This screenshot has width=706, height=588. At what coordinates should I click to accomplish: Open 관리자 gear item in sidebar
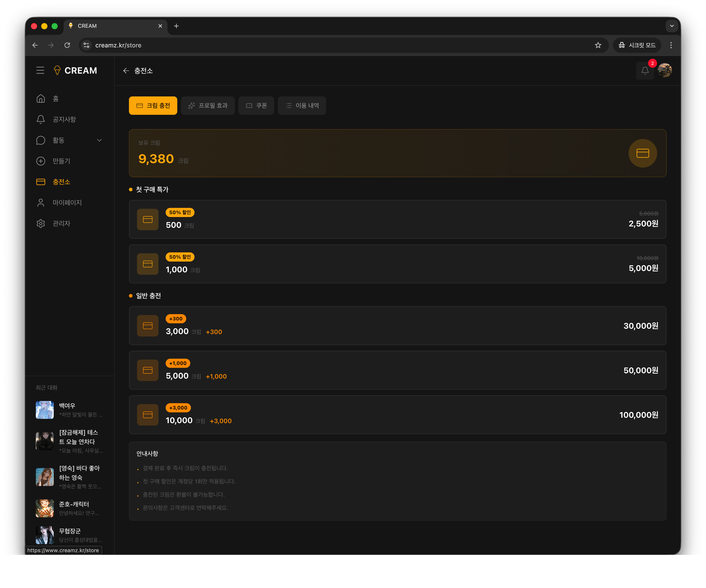(x=41, y=224)
